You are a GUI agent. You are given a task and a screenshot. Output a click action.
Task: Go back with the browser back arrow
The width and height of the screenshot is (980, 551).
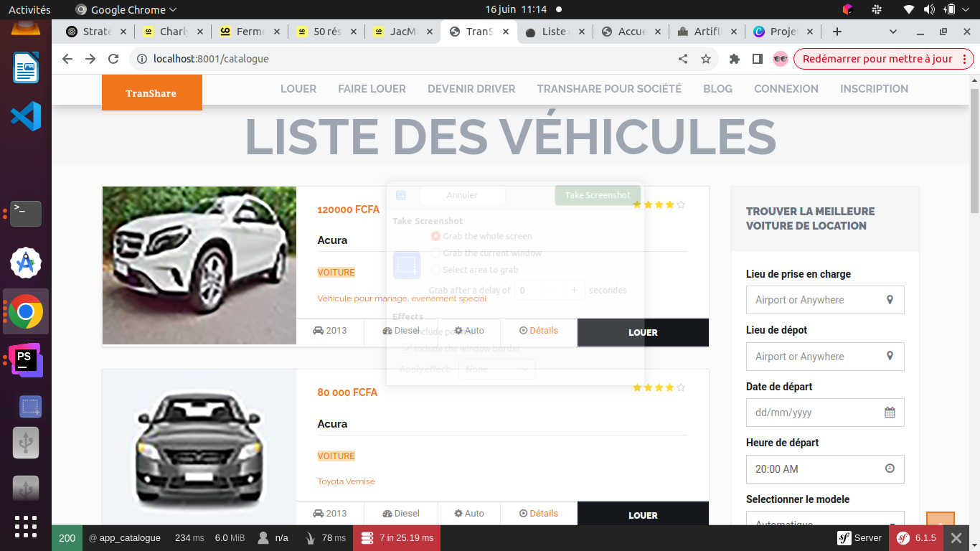click(67, 59)
